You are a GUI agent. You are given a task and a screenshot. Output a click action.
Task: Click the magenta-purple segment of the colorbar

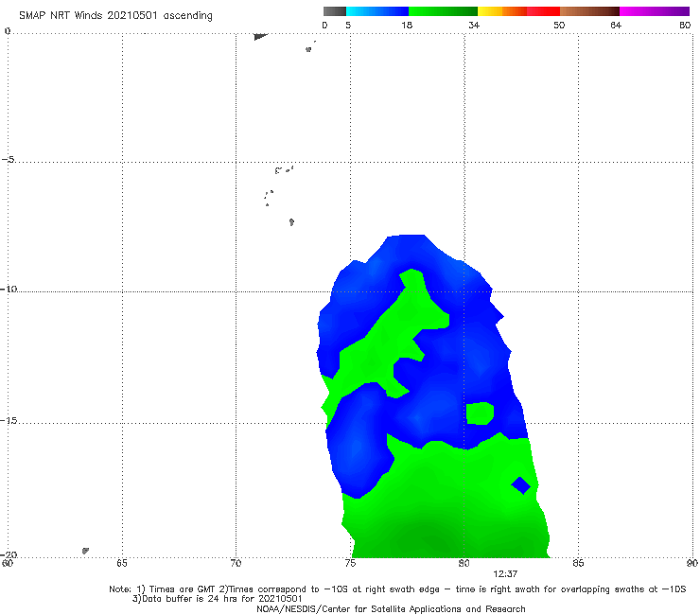click(x=655, y=11)
